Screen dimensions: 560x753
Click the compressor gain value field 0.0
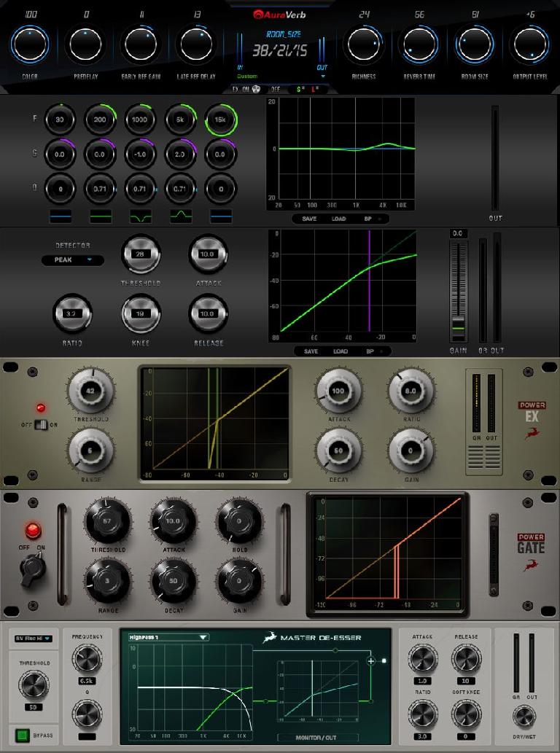(x=458, y=233)
